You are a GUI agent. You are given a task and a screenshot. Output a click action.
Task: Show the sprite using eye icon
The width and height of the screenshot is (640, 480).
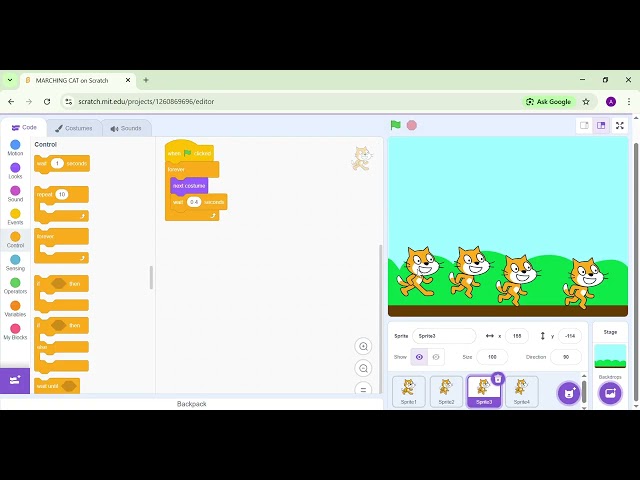click(x=419, y=357)
